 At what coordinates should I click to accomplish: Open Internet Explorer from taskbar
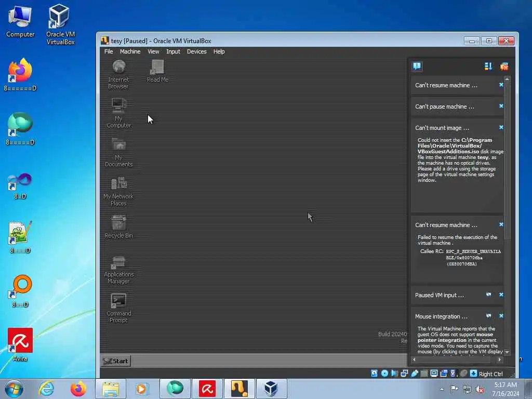(46, 389)
